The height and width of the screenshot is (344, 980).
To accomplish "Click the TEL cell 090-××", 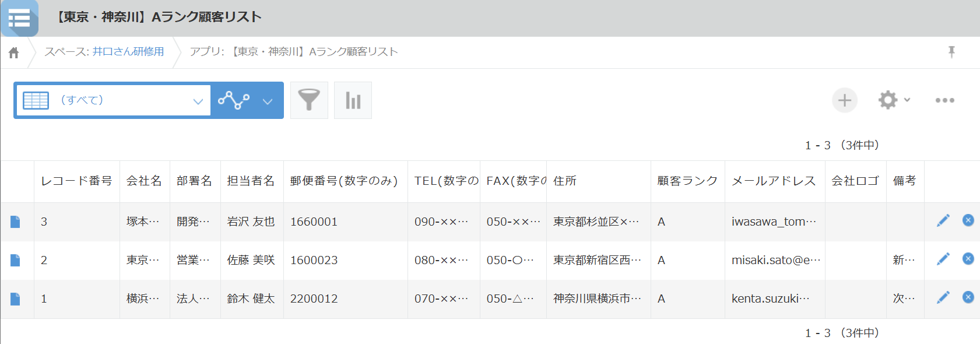I will click(444, 222).
